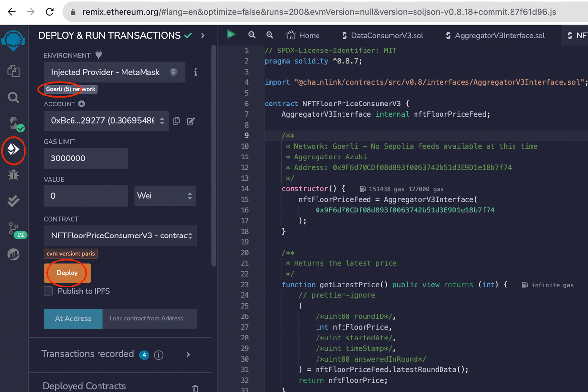Screen dimensions: 588x392
Task: Click the environment plug icon
Action: pos(99,55)
